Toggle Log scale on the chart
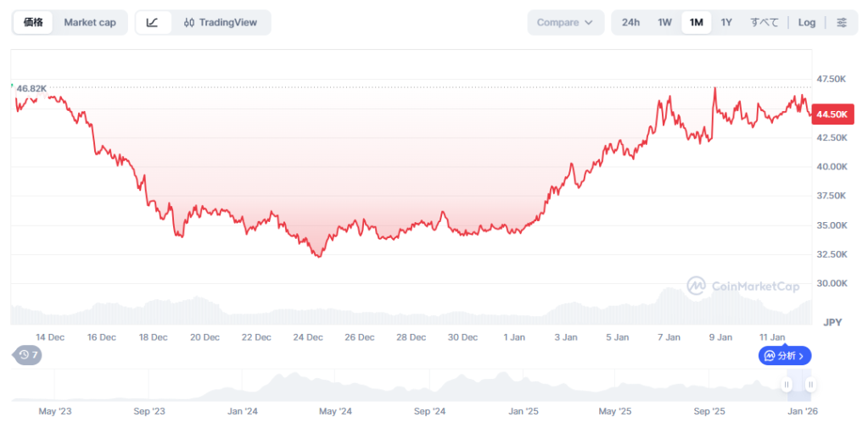 point(806,23)
